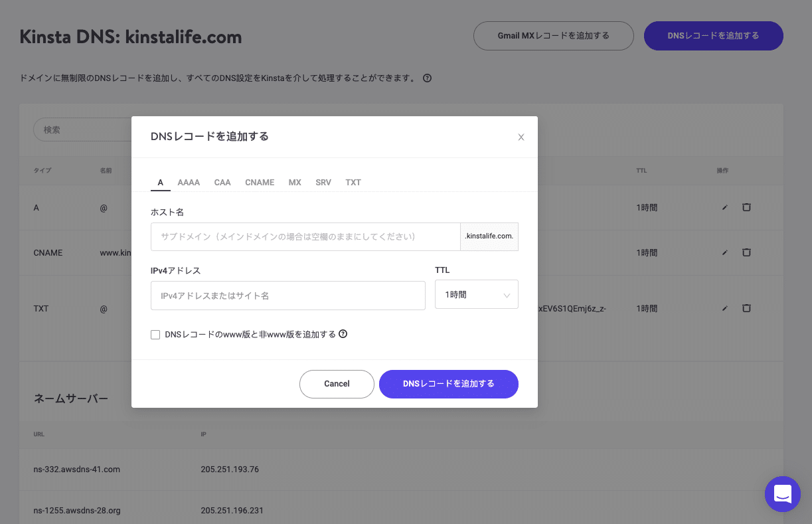Edit the A record using pencil icon
The image size is (812, 524).
click(x=724, y=207)
